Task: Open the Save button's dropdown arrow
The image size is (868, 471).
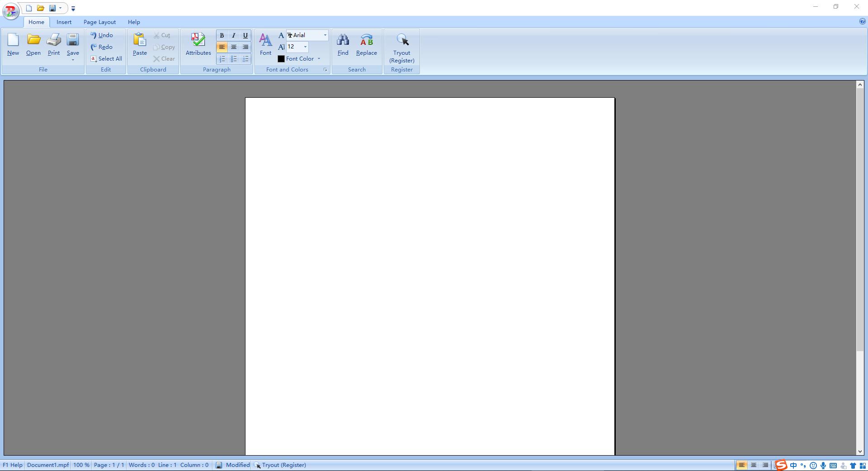Action: coord(73,60)
